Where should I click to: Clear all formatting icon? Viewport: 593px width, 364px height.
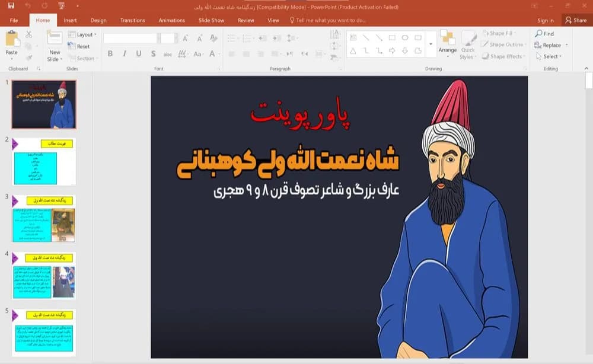tap(213, 38)
